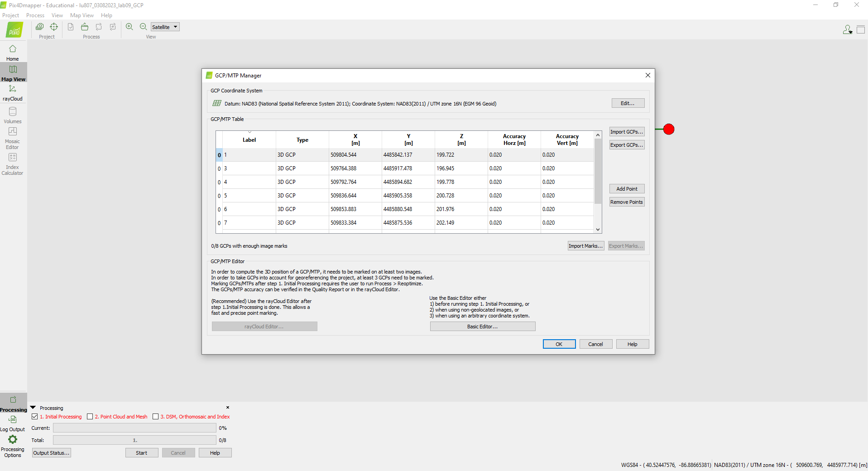Open the Mosaic Editor view
Screen dimensions: 868x471
tap(13, 138)
